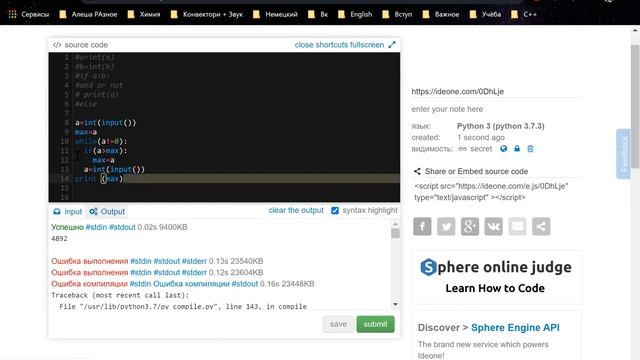Switch to the Output tab

(x=107, y=211)
